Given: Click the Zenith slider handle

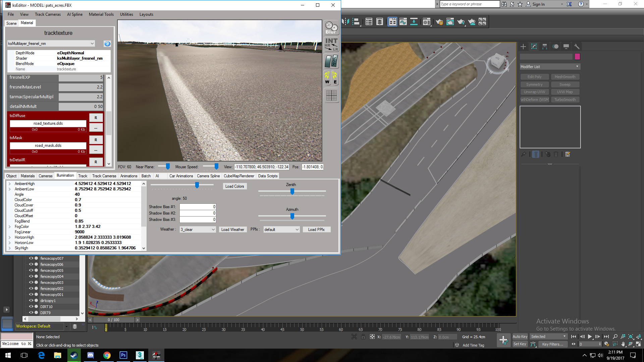Looking at the screenshot, I should point(292,191).
